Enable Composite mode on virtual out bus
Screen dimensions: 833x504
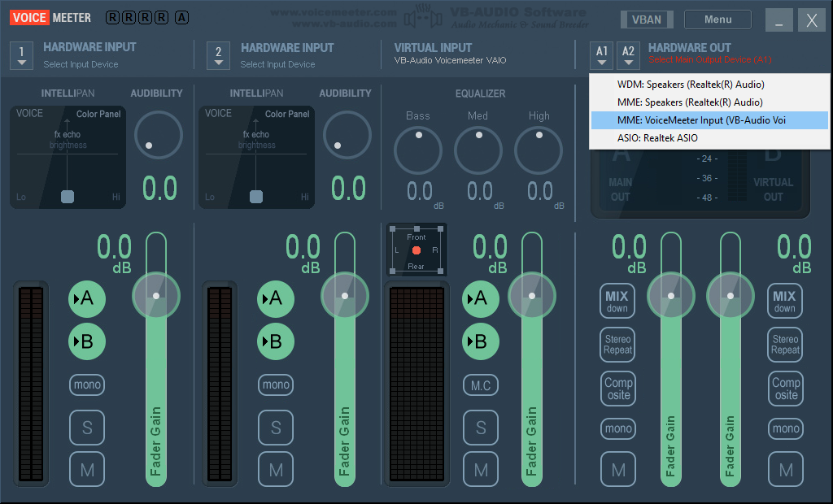[786, 389]
